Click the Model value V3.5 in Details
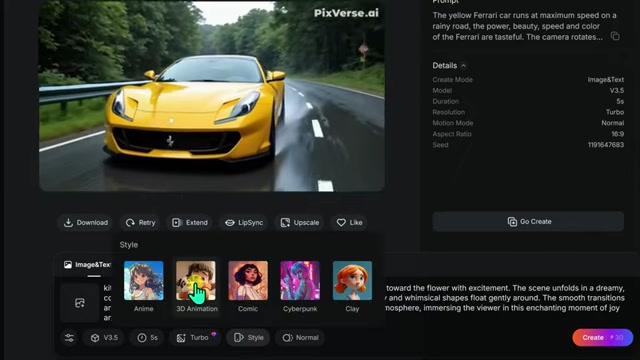 point(616,91)
